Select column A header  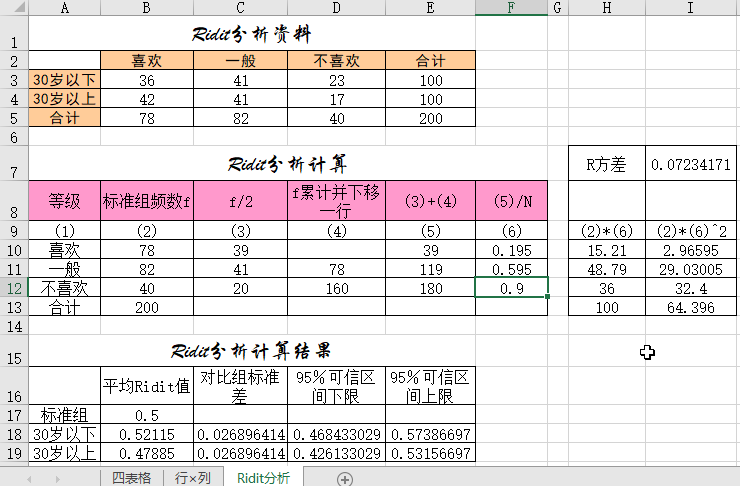click(x=64, y=8)
